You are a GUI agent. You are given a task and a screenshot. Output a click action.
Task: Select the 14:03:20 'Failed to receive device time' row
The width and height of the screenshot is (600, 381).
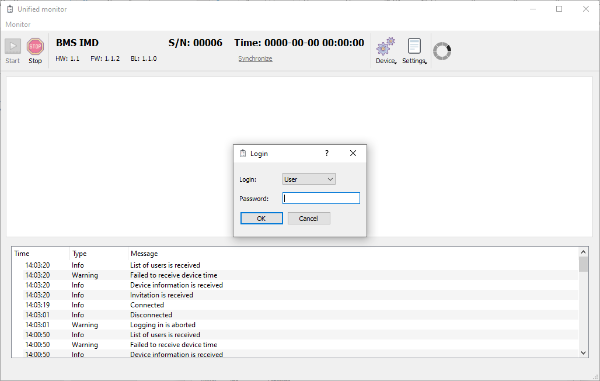point(295,275)
